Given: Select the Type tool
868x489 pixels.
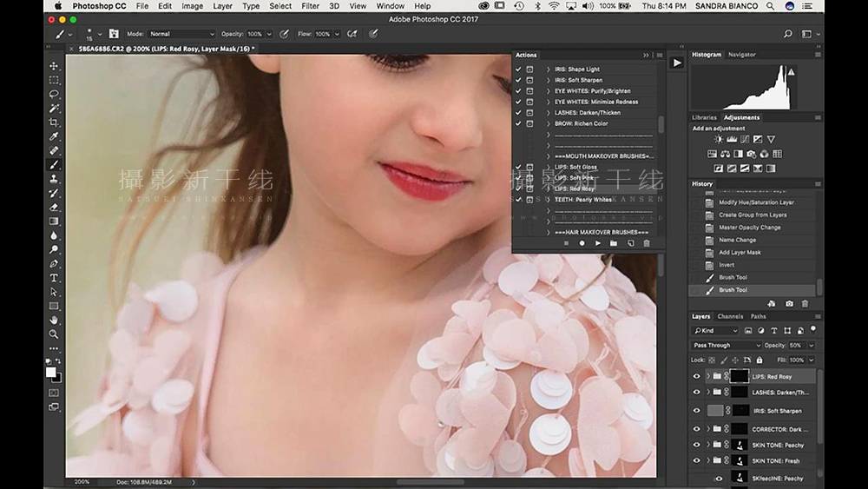Looking at the screenshot, I should (54, 278).
